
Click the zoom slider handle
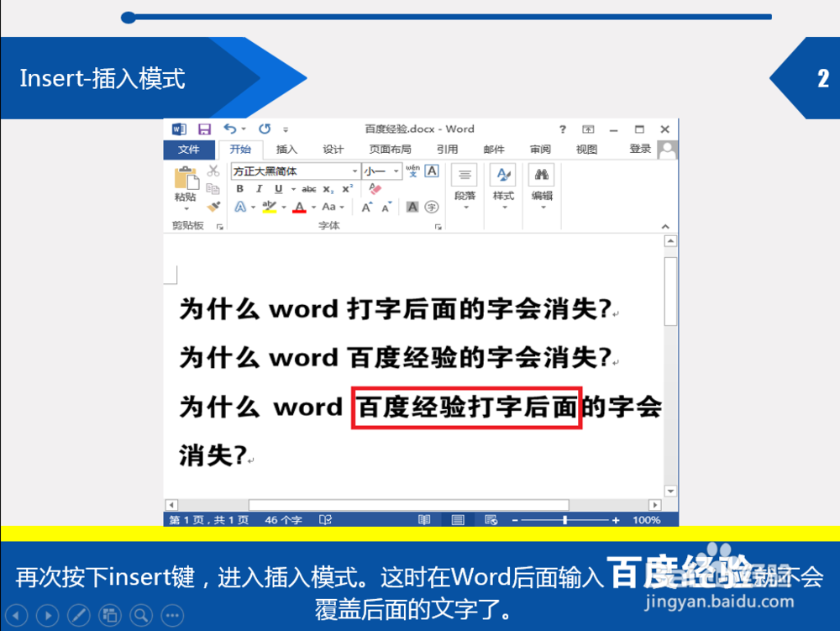564,519
